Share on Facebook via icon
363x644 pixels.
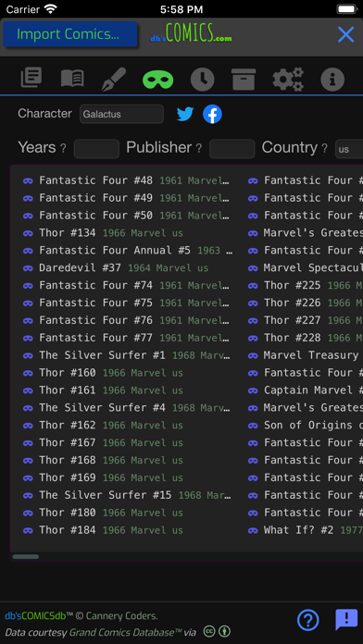(x=212, y=114)
